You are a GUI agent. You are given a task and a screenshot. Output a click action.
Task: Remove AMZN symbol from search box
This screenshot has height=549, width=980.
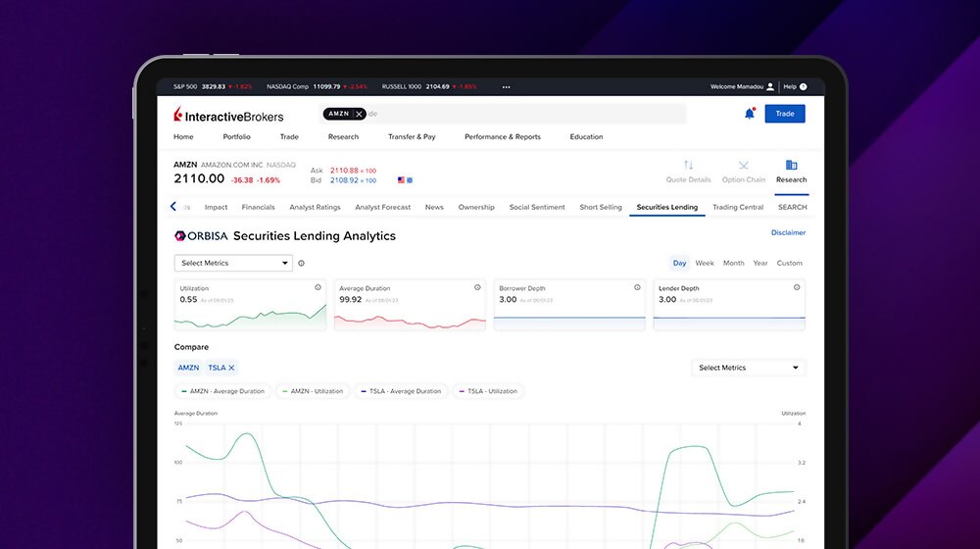pos(359,114)
